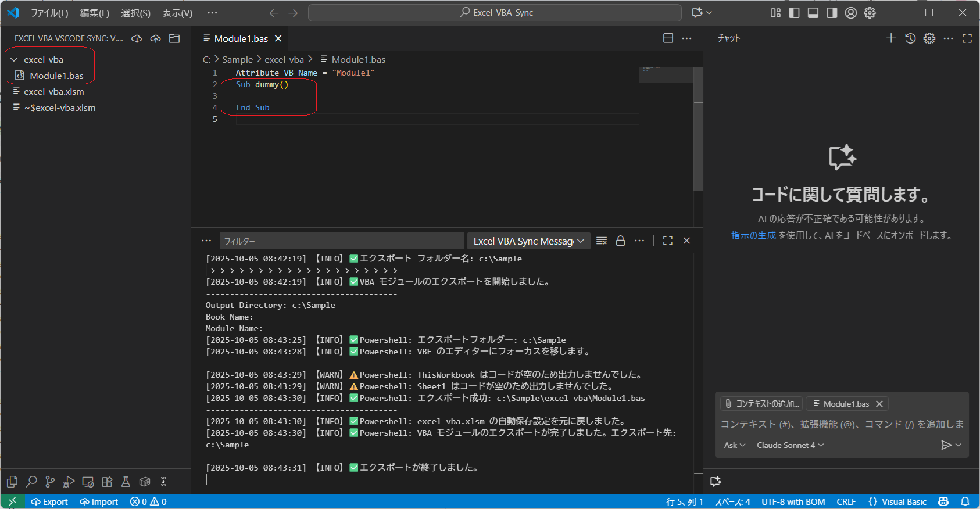Viewport: 980px width, 509px height.
Task: Click コンテキストの追加 button
Action: click(x=761, y=404)
